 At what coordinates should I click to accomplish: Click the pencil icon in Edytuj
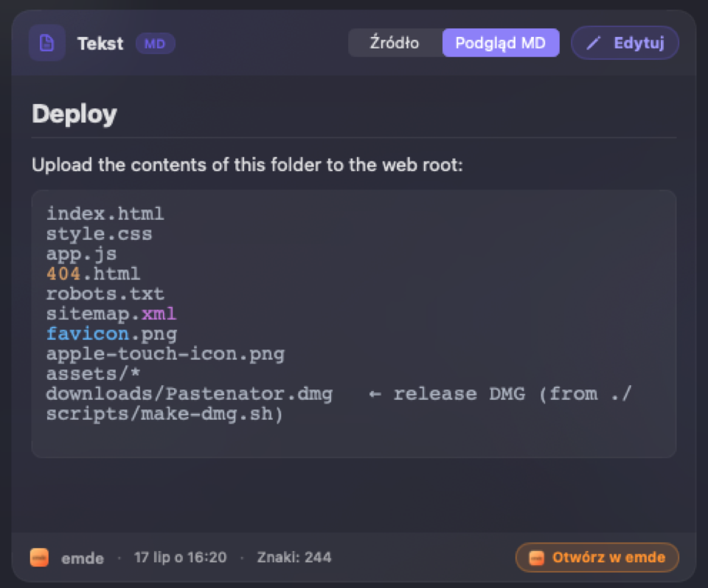[x=593, y=44]
